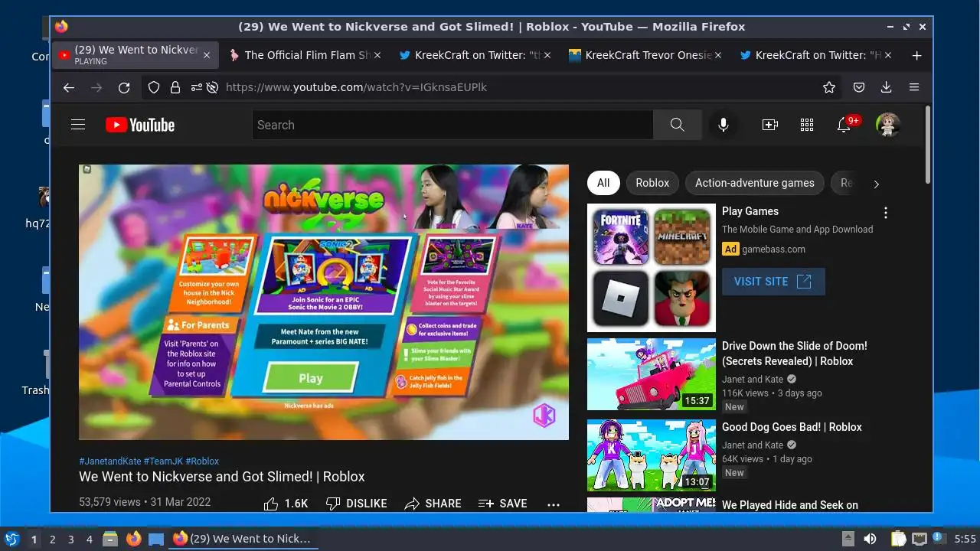980x551 pixels.
Task: Click the Play Games ad title
Action: [x=750, y=211]
